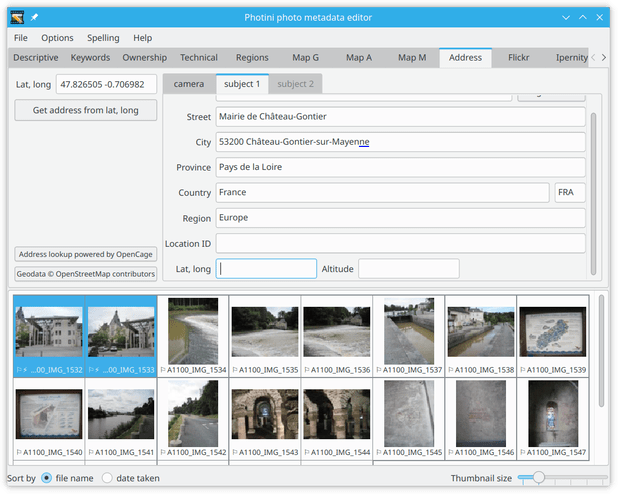Select thumbnail A1100_IMG_1541
Viewport: 618px width, 494px height.
tap(121, 419)
